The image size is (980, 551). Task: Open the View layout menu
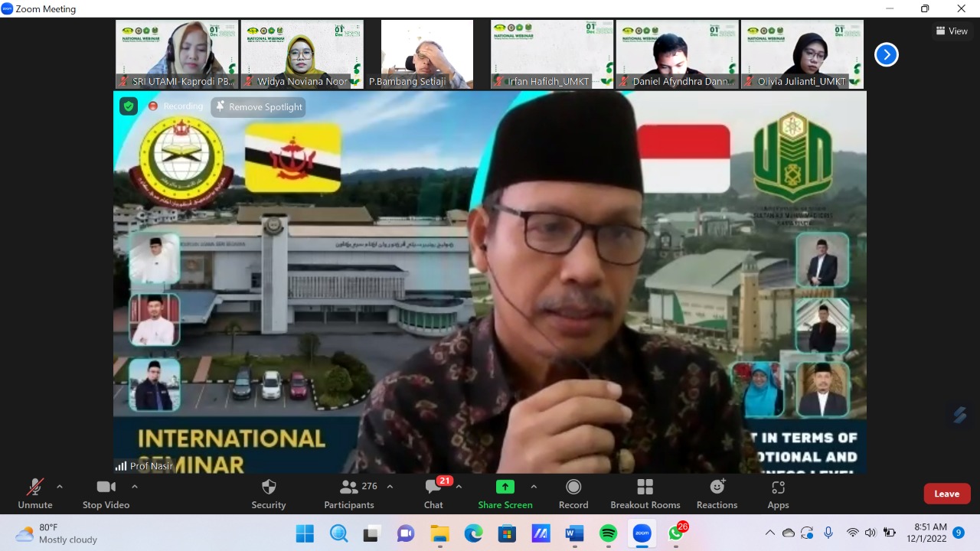tap(952, 31)
